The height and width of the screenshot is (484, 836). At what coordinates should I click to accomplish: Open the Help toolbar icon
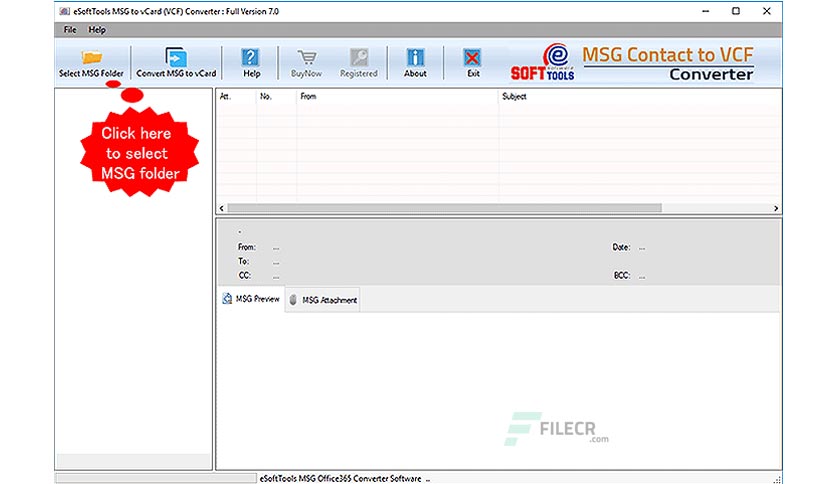pyautogui.click(x=251, y=57)
